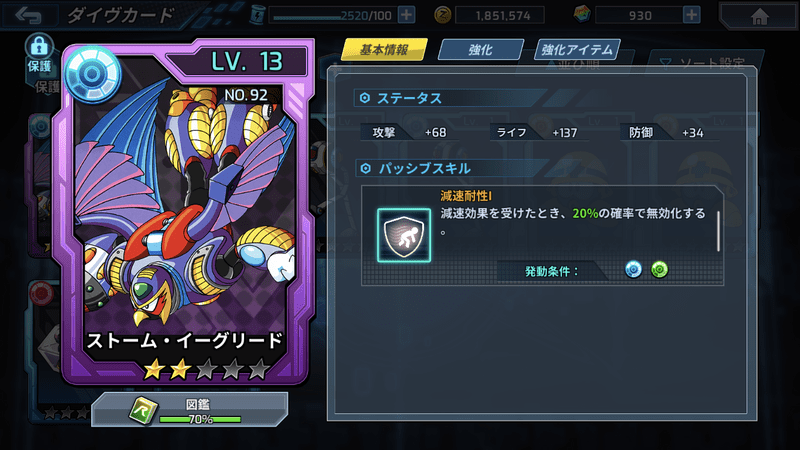This screenshot has width=800, height=450.
Task: Select the 減速耐性 skill shield icon
Action: pyautogui.click(x=404, y=235)
